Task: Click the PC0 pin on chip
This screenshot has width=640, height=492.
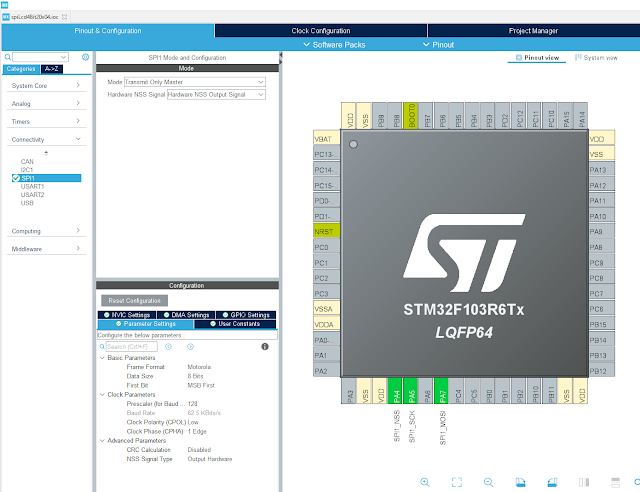Action: pos(327,247)
